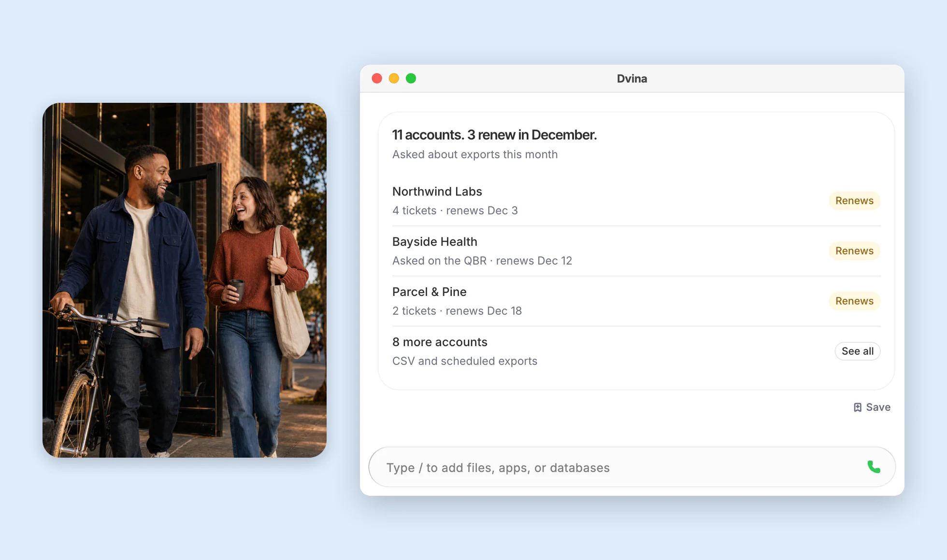Click the Dvina window title
This screenshot has height=560, width=947.
click(x=631, y=79)
